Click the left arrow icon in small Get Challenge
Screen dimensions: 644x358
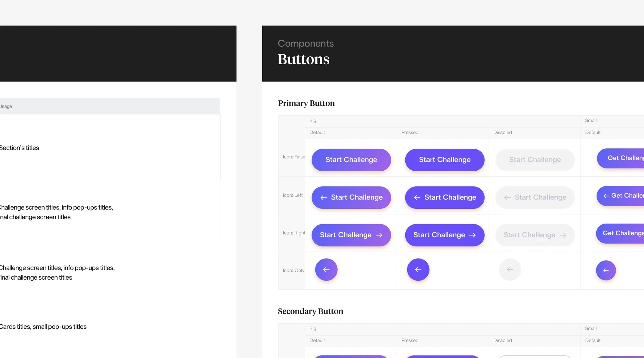tap(606, 196)
